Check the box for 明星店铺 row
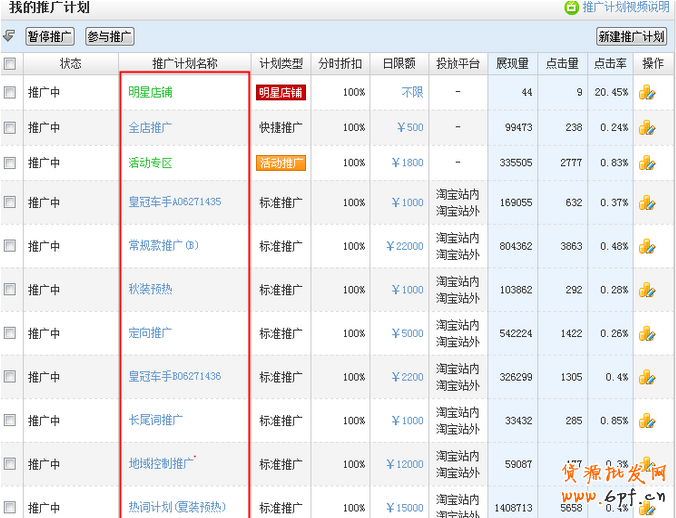Viewport: 676px width, 518px height. click(x=9, y=92)
